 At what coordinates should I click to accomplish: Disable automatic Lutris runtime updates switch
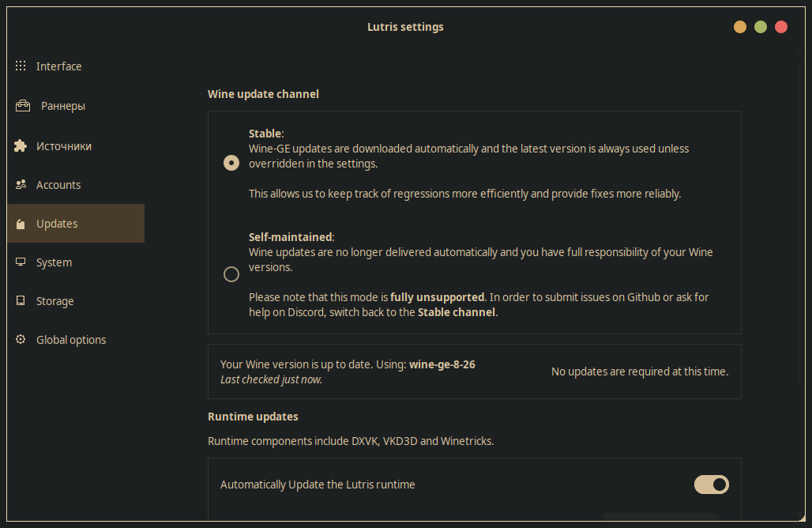pyautogui.click(x=711, y=485)
